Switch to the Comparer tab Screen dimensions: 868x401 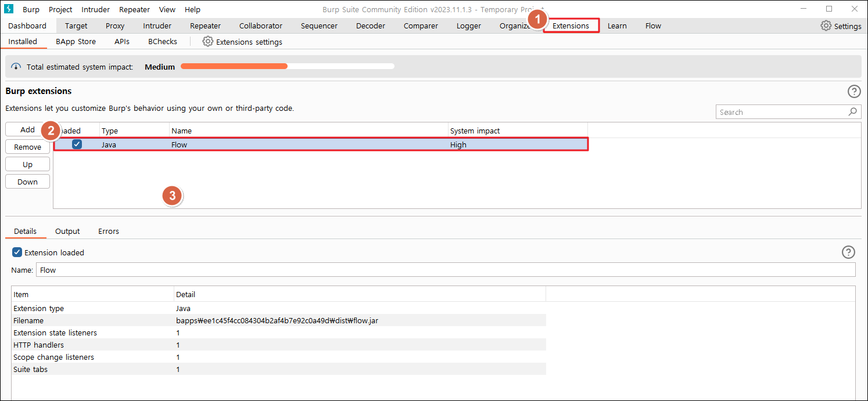421,26
